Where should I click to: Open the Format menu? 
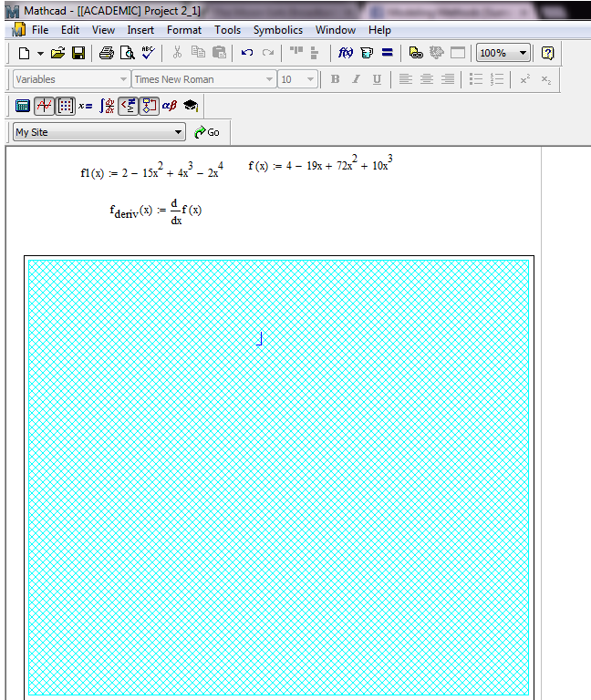tap(184, 30)
